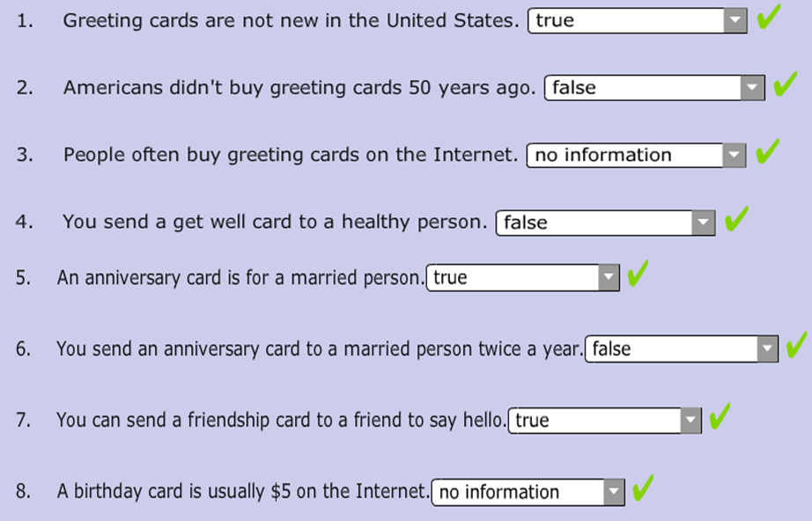
Task: Click the green checkmark beside question 2
Action: (x=786, y=85)
